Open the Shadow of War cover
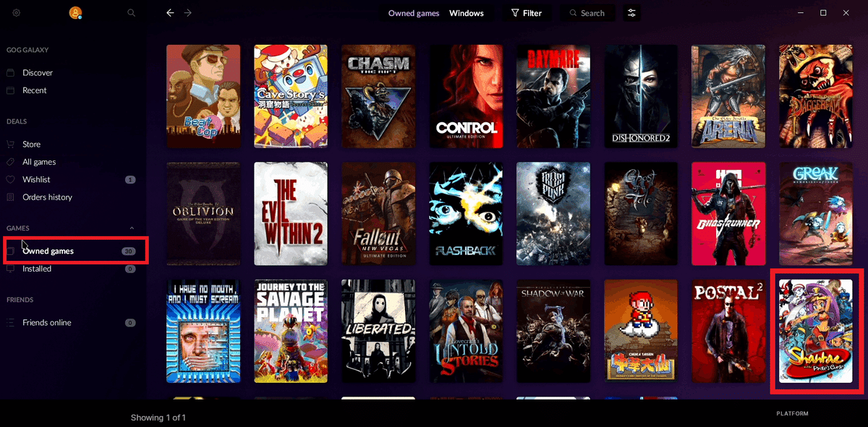This screenshot has height=427, width=868. 553,332
